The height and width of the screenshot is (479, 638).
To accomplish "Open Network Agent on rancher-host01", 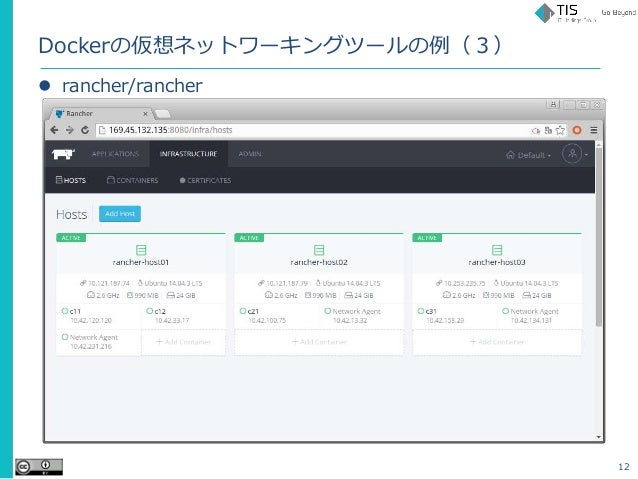I will (94, 337).
